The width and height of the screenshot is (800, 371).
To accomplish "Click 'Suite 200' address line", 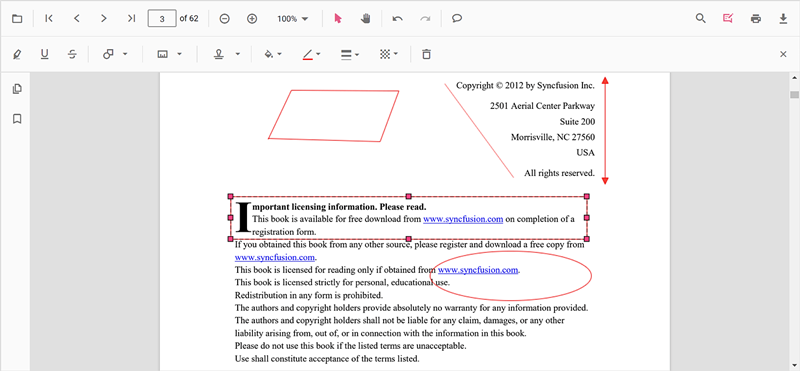I will click(x=577, y=122).
